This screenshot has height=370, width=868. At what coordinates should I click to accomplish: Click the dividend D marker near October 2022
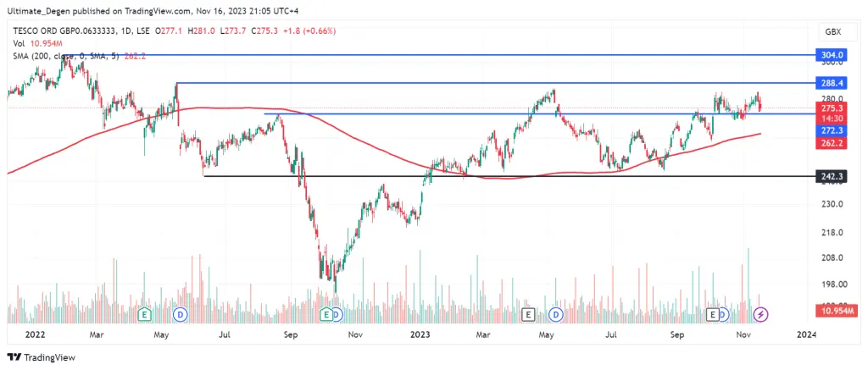point(337,315)
